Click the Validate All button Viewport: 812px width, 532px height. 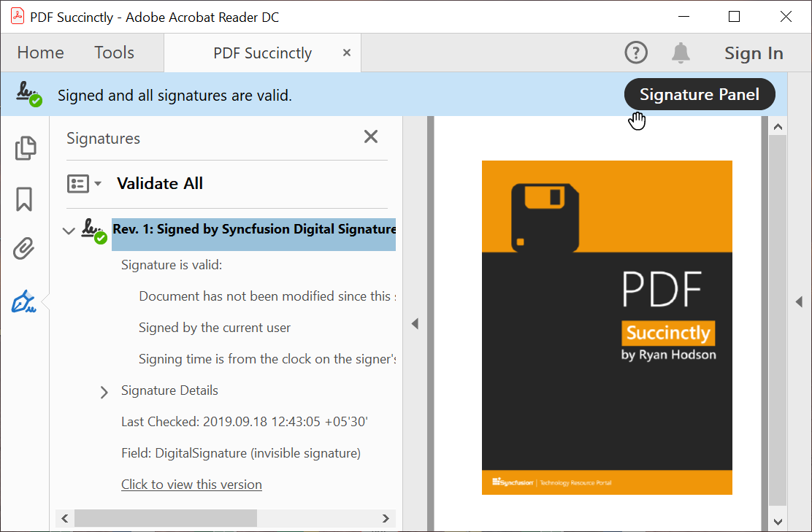[159, 183]
